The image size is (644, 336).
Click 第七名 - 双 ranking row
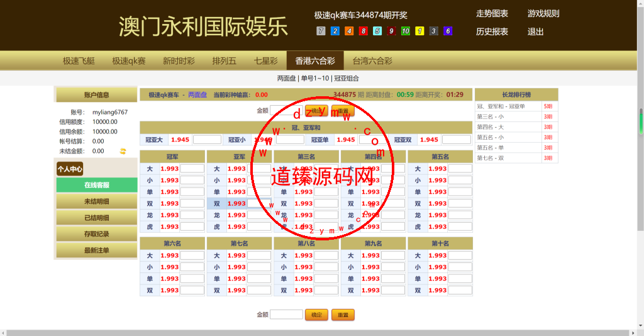click(x=516, y=158)
